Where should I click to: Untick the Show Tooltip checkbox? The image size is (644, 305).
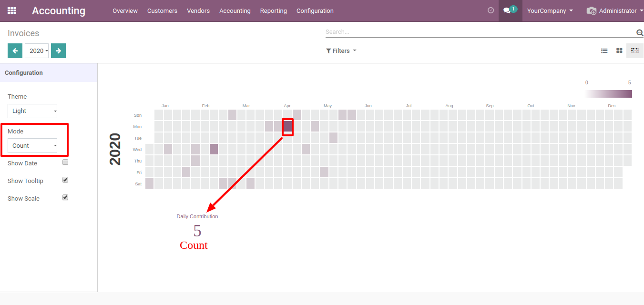pyautogui.click(x=65, y=180)
